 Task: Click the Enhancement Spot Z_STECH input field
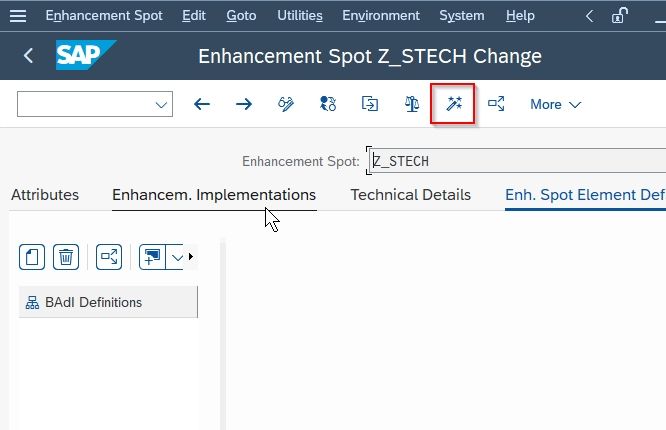point(517,161)
